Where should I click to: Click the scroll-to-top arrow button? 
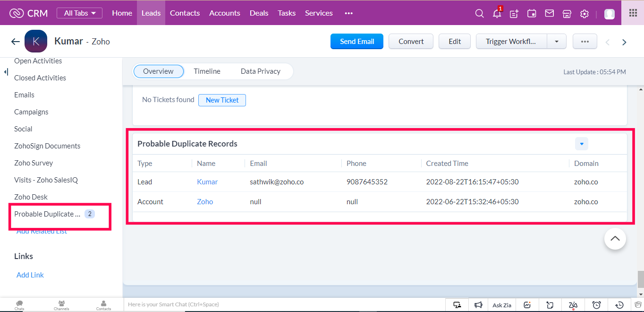click(615, 239)
